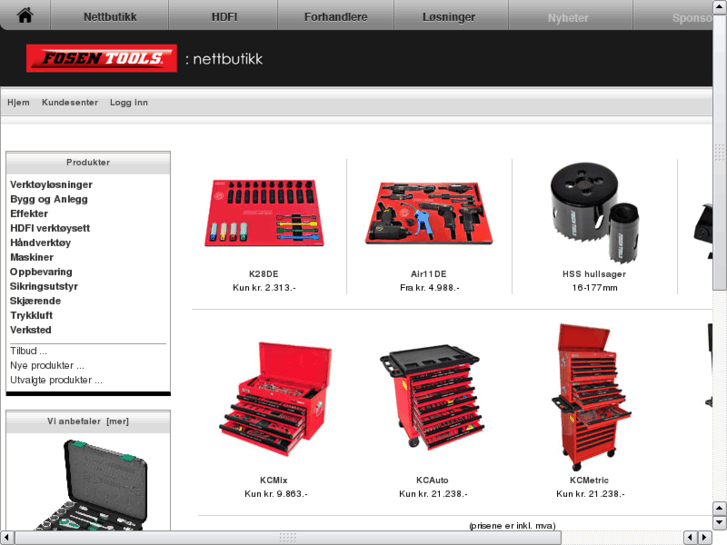The image size is (727, 545).
Task: Select the Skjærende category
Action: point(36,301)
